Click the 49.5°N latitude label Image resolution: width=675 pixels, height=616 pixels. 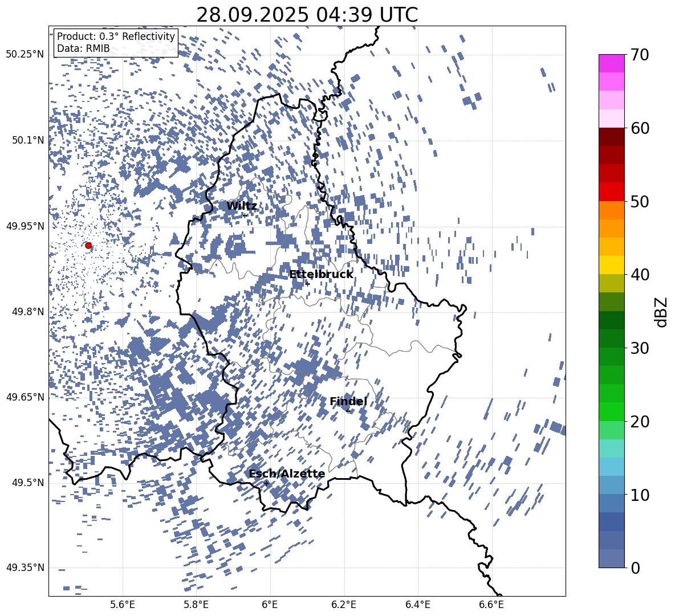pyautogui.click(x=28, y=482)
